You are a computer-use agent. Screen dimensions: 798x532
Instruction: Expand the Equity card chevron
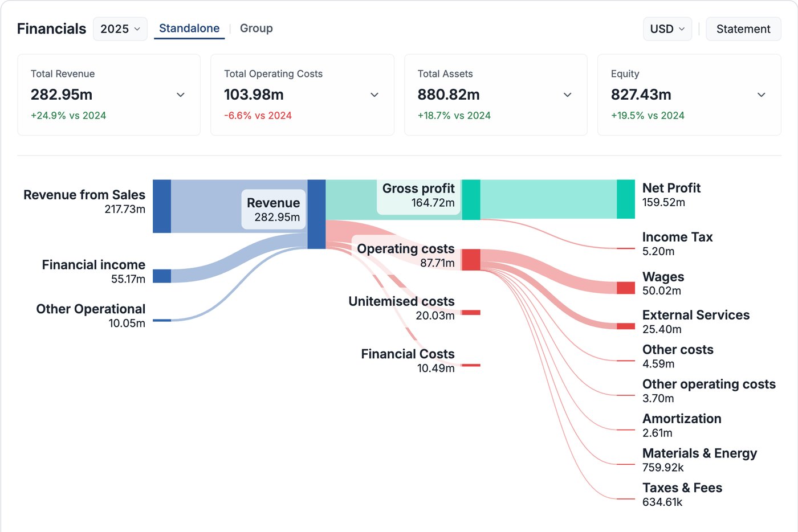click(762, 95)
